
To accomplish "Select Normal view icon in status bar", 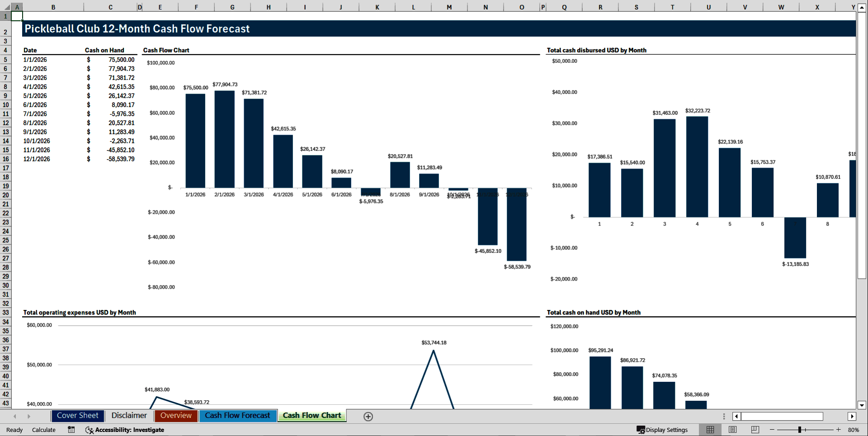I will [x=710, y=430].
